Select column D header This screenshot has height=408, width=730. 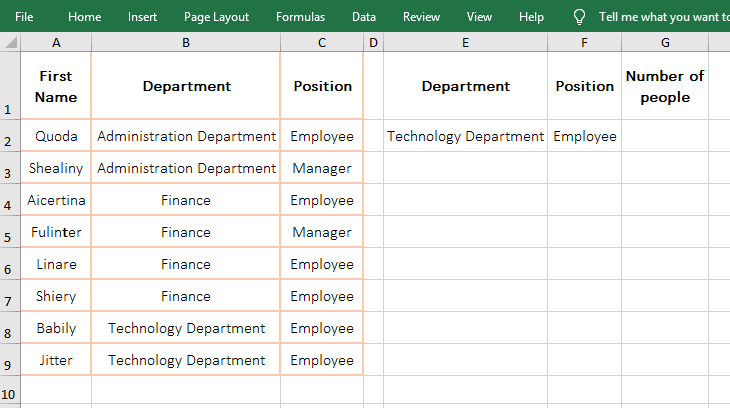point(373,42)
